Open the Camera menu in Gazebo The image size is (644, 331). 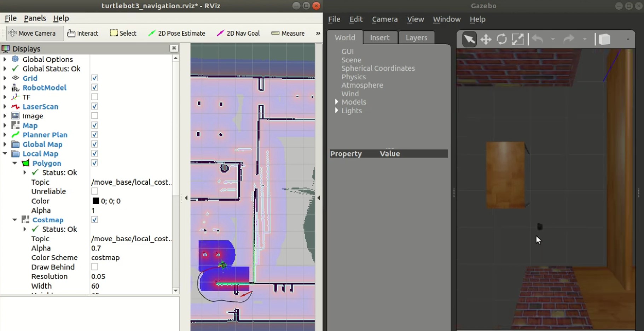384,19
